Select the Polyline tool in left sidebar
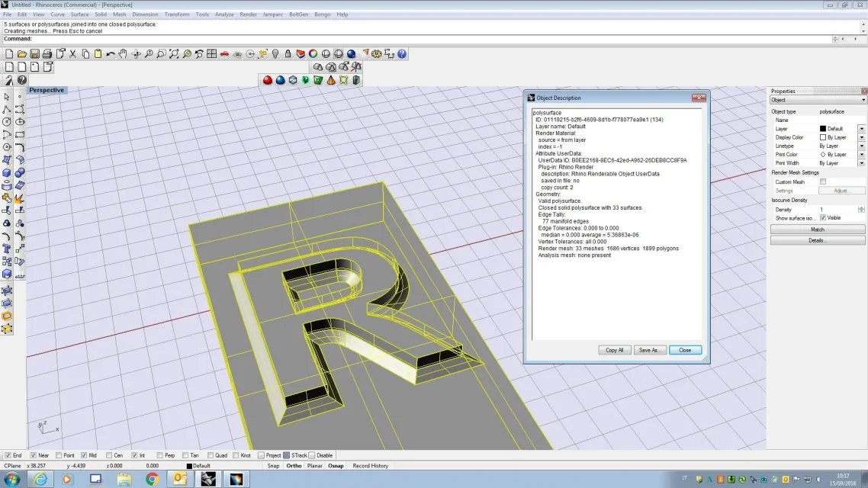The height and width of the screenshot is (488, 868). point(7,109)
